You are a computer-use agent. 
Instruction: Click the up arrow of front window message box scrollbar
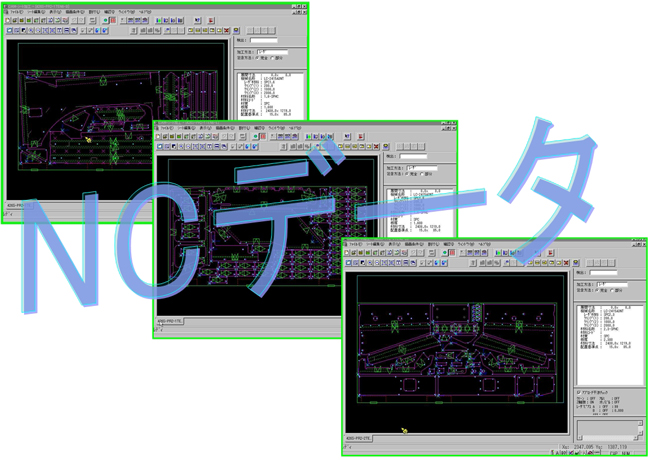click(x=641, y=424)
